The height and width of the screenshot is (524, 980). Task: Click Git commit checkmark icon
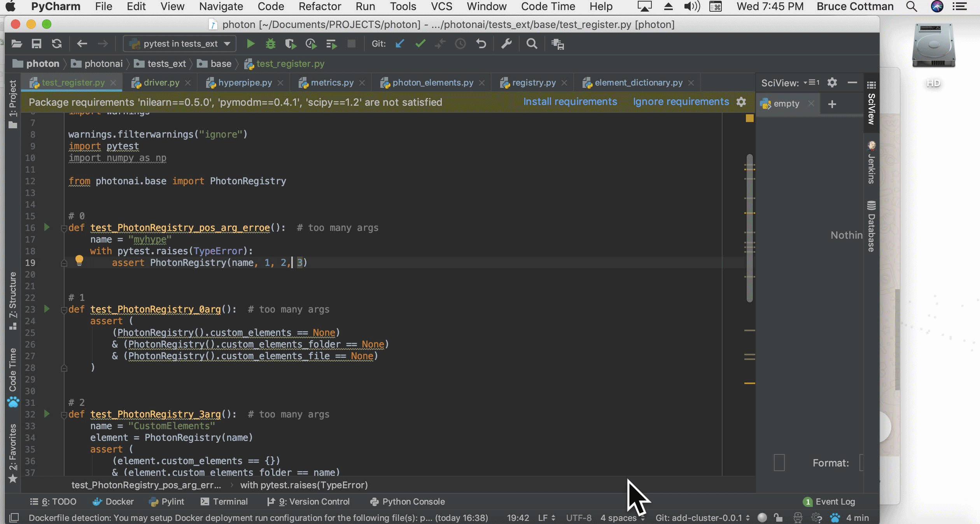tap(420, 44)
